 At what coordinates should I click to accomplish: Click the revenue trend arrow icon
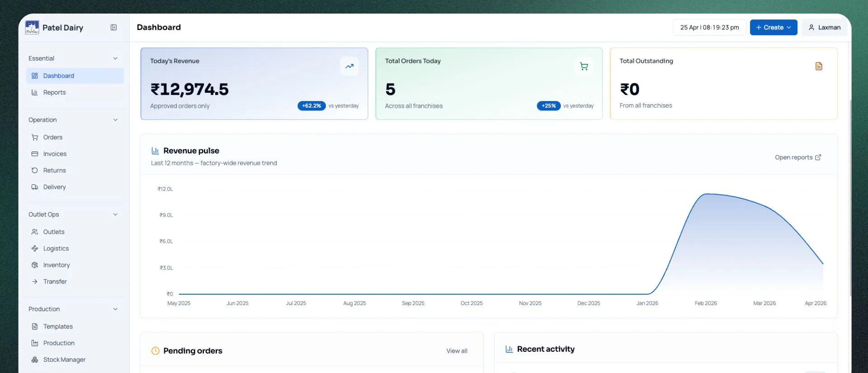coord(349,66)
